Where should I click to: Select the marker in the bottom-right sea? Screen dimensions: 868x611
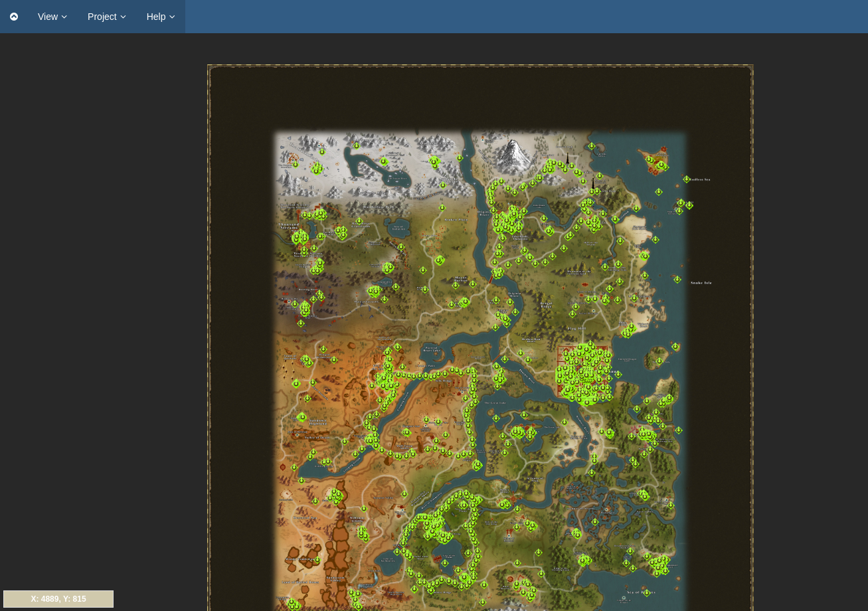(647, 592)
